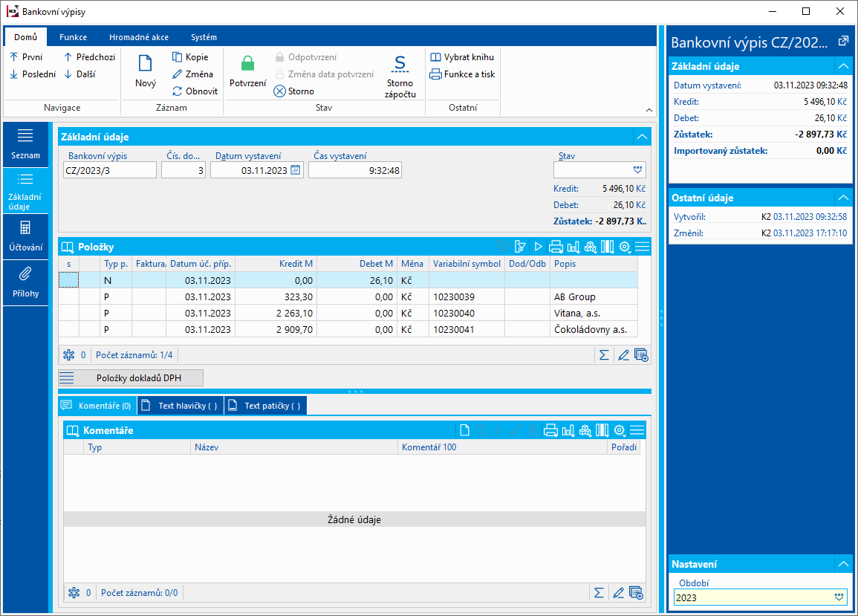Click filter icon in Položky toolbar
This screenshot has height=616, width=858.
(520, 247)
